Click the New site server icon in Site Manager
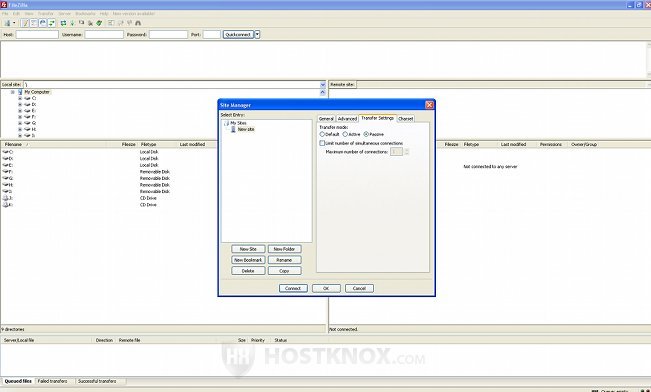 tap(233, 129)
